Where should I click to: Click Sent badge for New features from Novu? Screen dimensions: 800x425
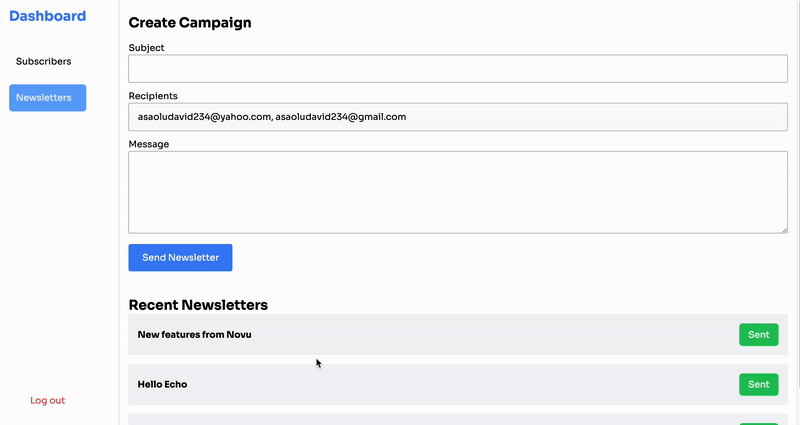[x=758, y=334]
